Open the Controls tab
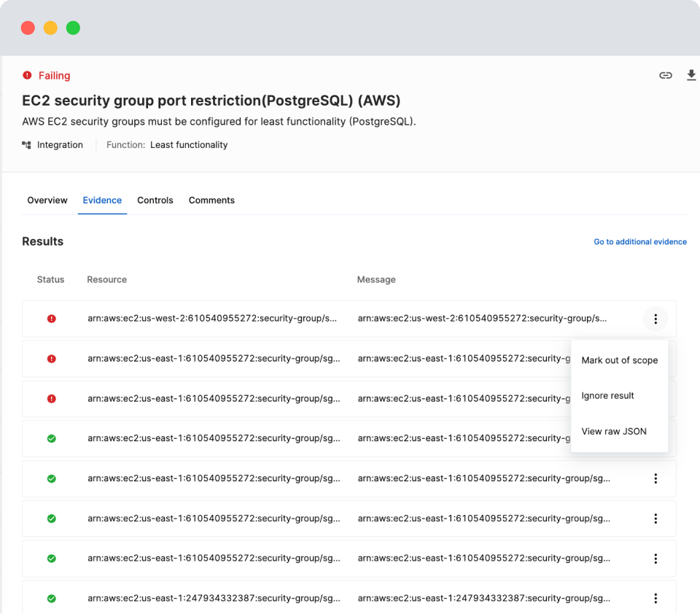This screenshot has height=614, width=700. [x=155, y=201]
